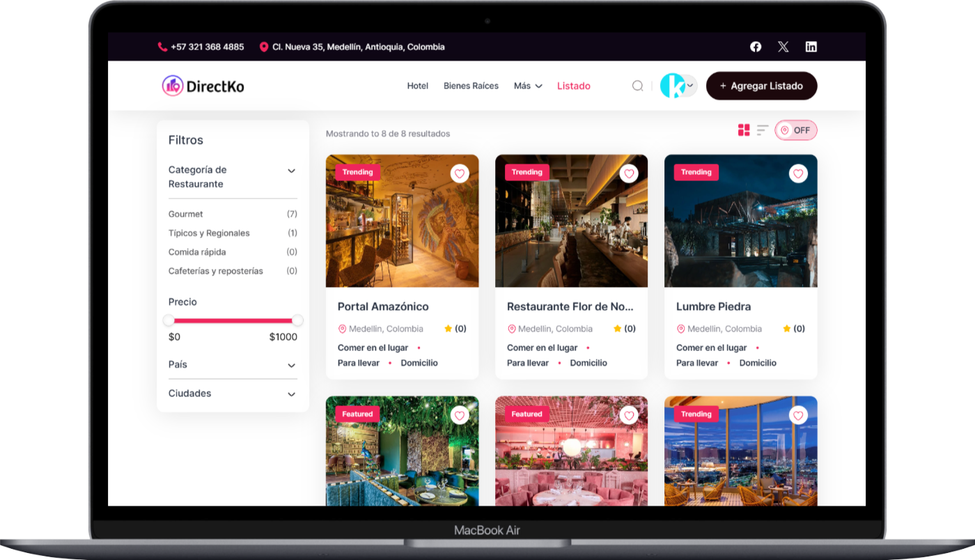Open the Facebook social link icon
The height and width of the screenshot is (560, 975).
756,47
